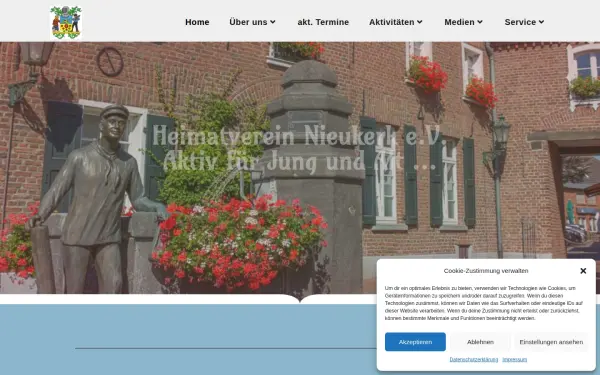Expand the Service chevron arrow

point(541,22)
